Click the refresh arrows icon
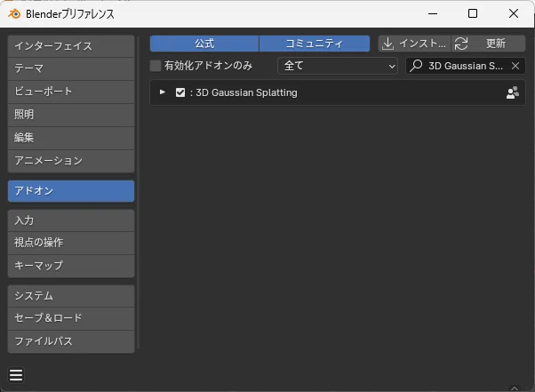Viewport: 535px width, 392px height. tap(461, 44)
